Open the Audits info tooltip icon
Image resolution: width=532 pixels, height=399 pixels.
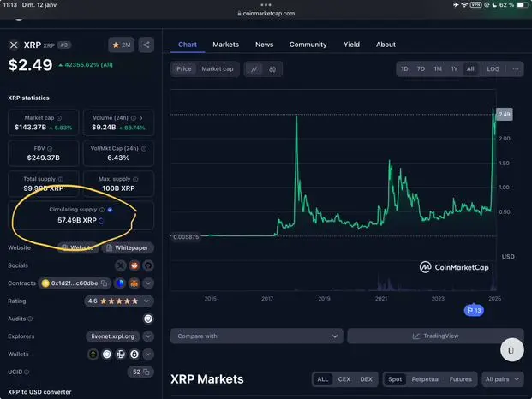tap(30, 319)
